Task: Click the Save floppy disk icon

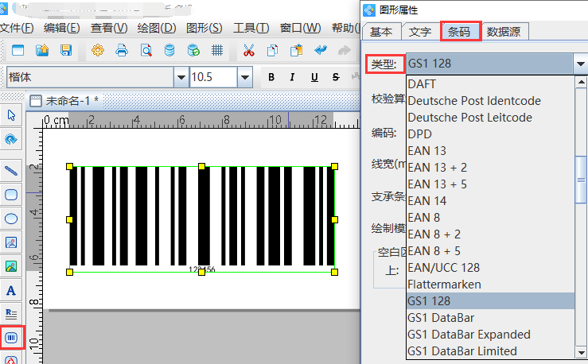Action: (66, 50)
